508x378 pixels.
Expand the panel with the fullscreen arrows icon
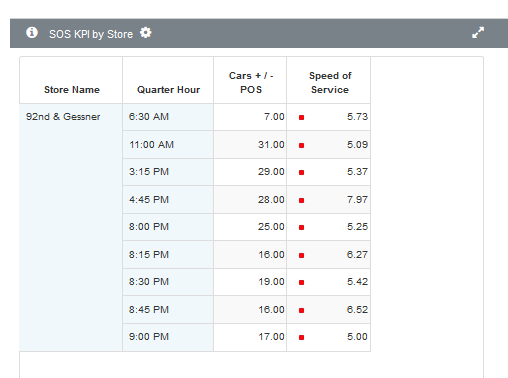pyautogui.click(x=478, y=33)
